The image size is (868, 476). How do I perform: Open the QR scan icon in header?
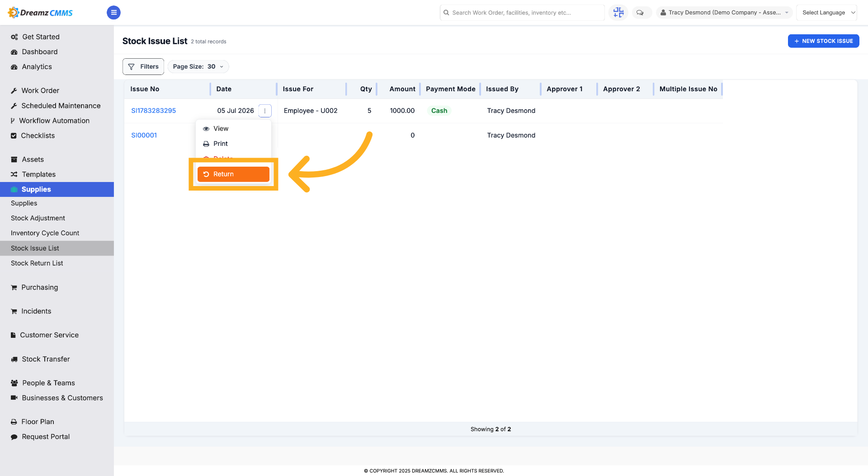pos(618,13)
